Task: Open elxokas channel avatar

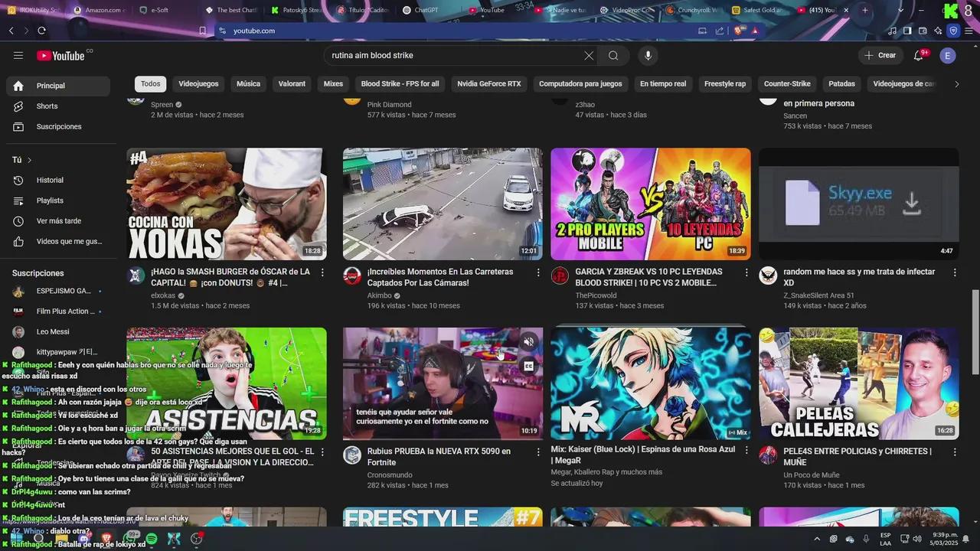Action: pyautogui.click(x=136, y=275)
